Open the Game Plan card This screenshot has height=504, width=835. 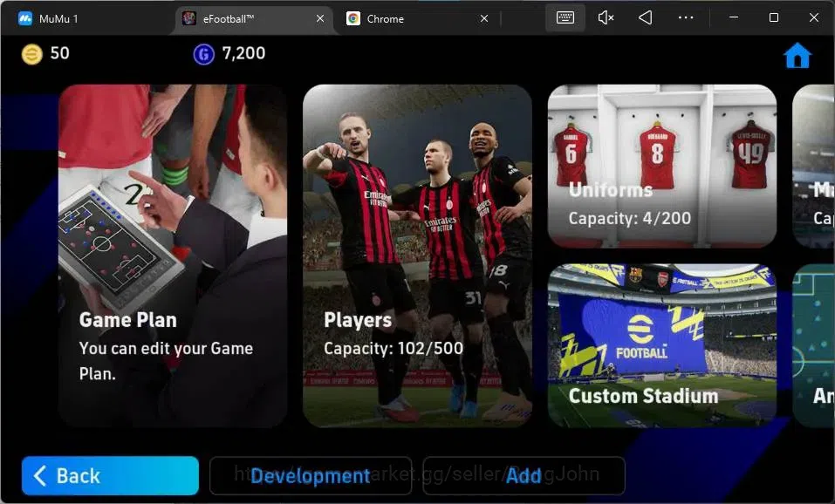click(173, 255)
